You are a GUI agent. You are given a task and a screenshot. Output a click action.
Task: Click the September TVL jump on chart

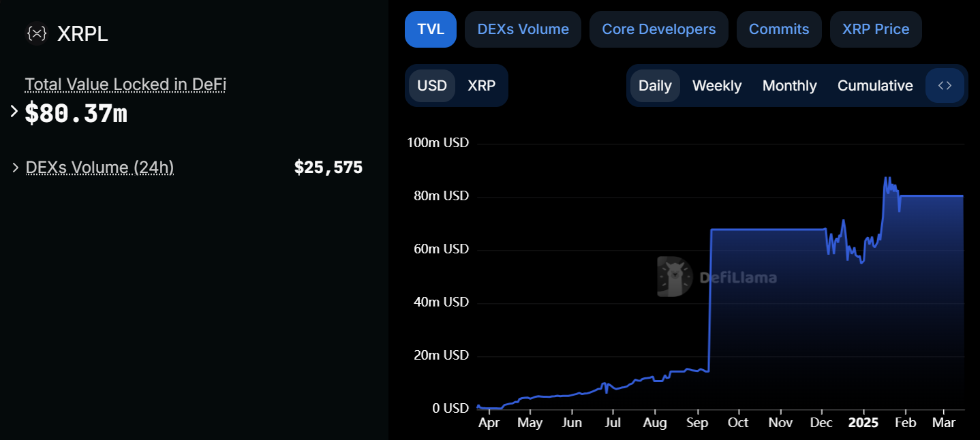(x=710, y=300)
